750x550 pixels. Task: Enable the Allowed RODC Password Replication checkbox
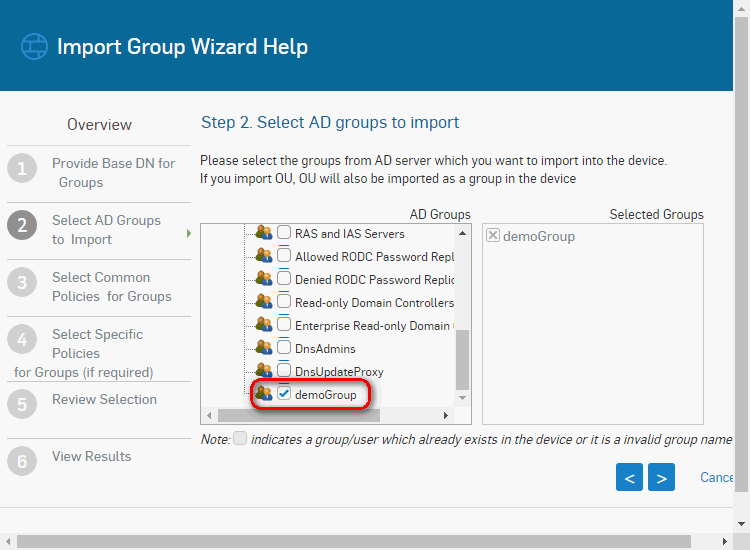click(284, 256)
